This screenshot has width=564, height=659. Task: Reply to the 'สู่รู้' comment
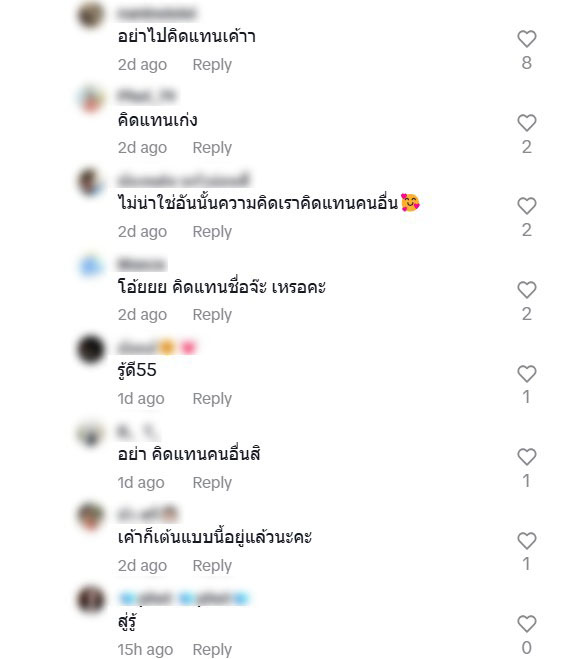(212, 649)
